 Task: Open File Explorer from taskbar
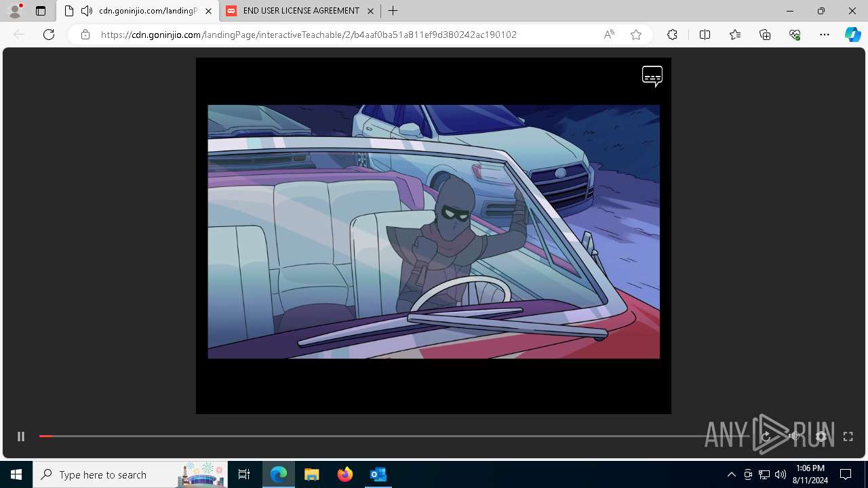click(x=311, y=474)
